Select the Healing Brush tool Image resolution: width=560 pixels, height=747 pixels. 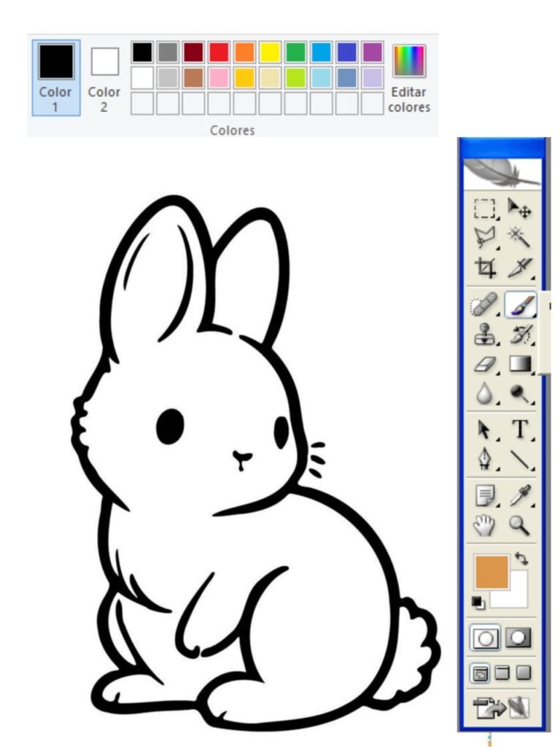pyautogui.click(x=484, y=304)
